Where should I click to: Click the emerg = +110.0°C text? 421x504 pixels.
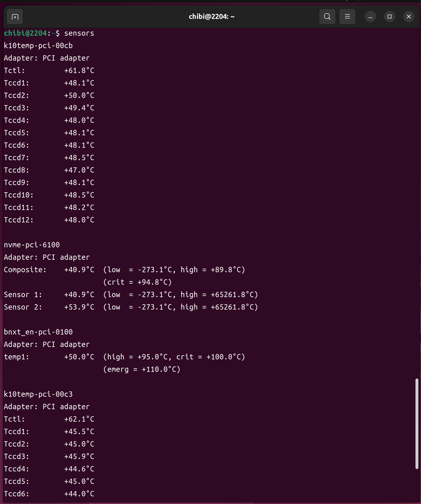pos(142,370)
